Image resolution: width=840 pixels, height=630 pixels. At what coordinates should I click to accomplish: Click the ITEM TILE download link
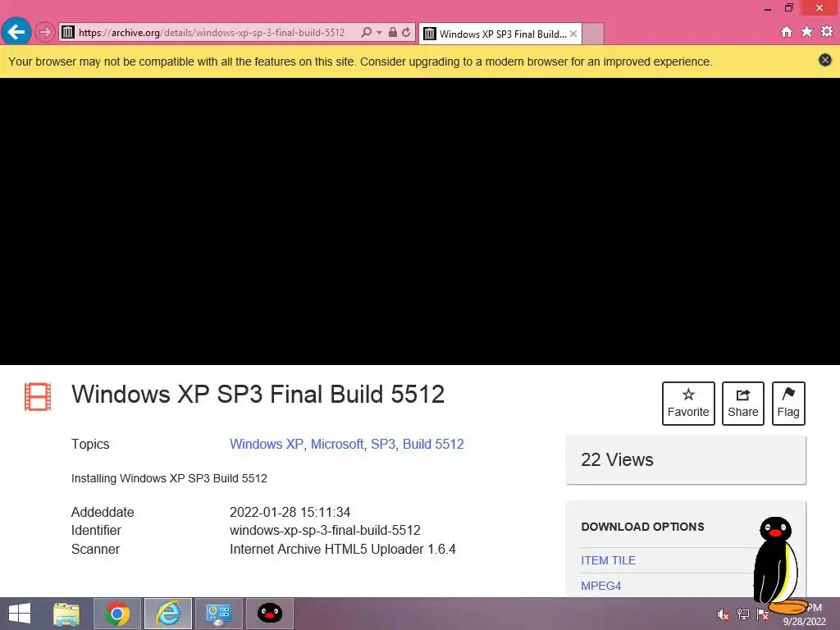(x=608, y=560)
